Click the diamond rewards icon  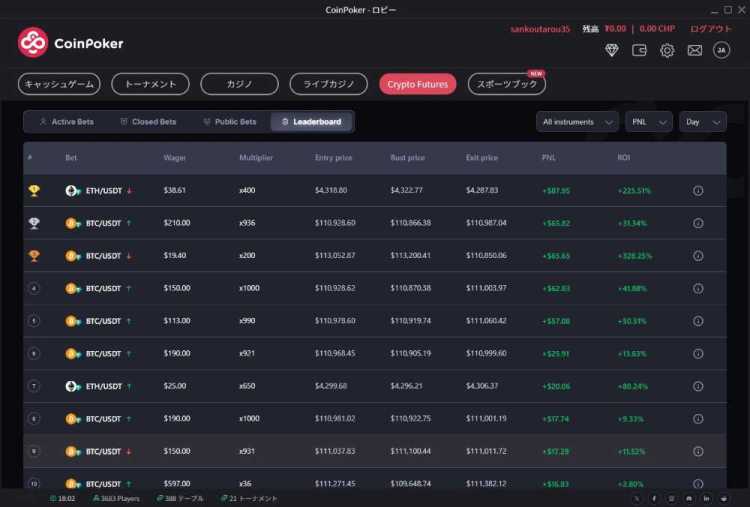click(x=613, y=50)
